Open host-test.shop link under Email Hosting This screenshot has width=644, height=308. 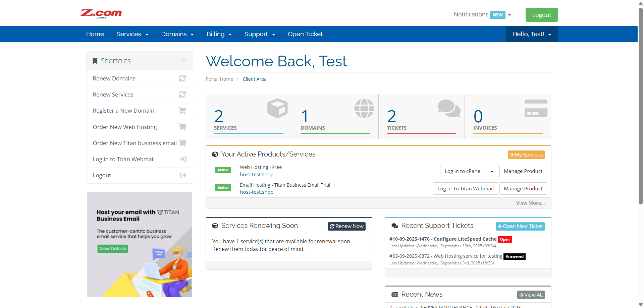257,192
